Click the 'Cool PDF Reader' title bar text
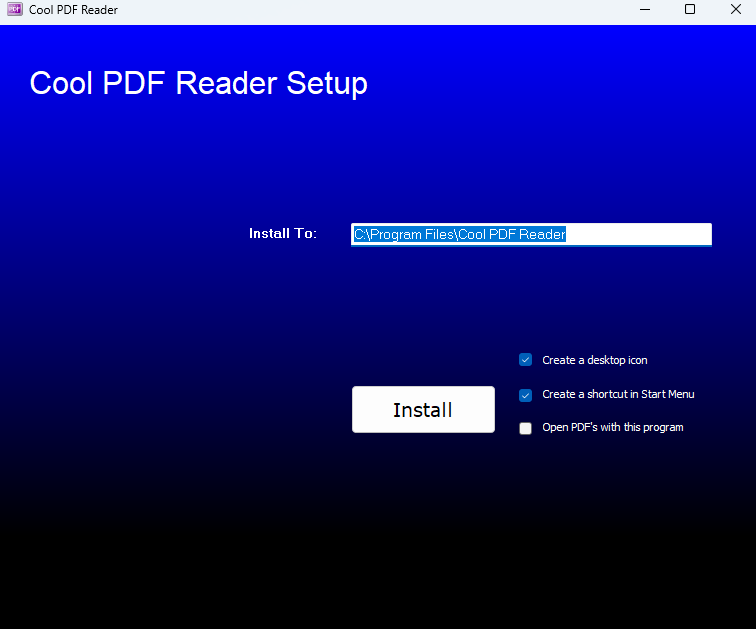 [73, 10]
